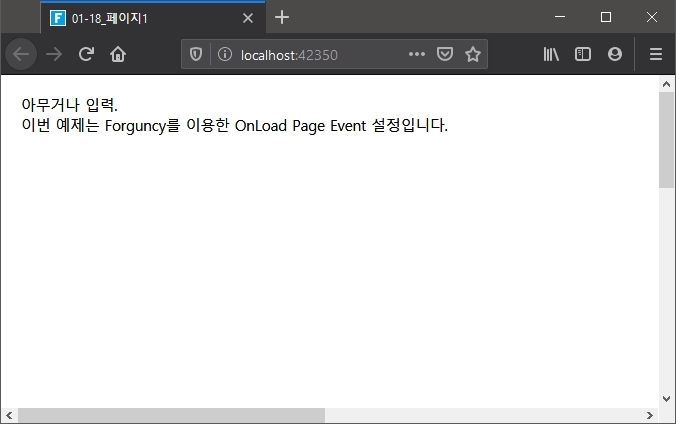Open the Library menu
The height and width of the screenshot is (424, 676).
click(551, 55)
